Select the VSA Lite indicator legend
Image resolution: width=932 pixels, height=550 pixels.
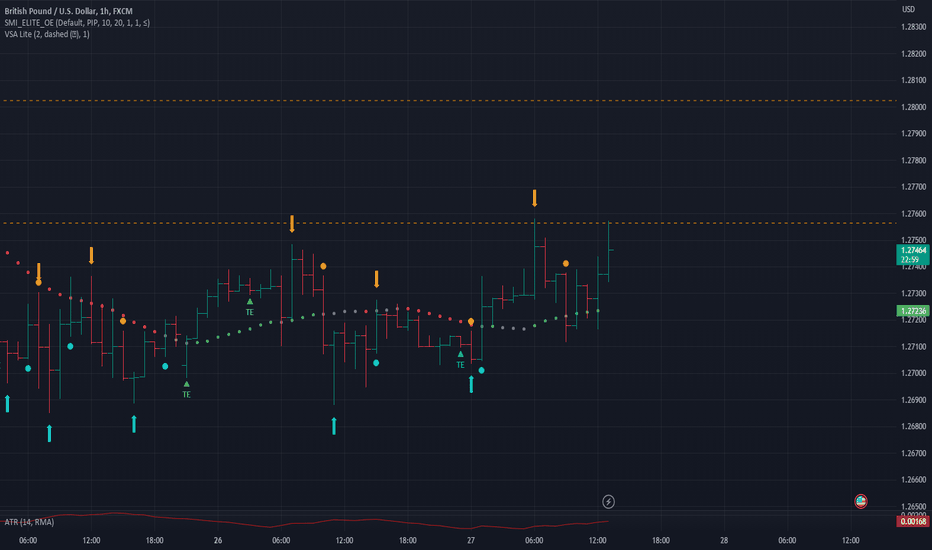47,34
